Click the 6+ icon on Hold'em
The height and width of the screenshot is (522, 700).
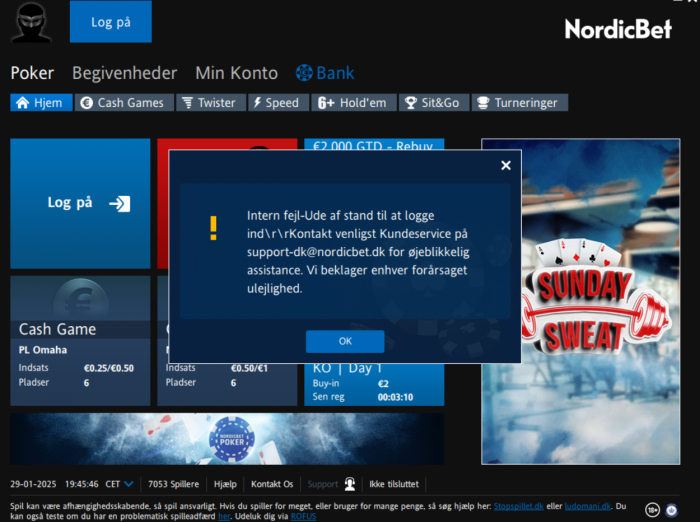pos(326,103)
